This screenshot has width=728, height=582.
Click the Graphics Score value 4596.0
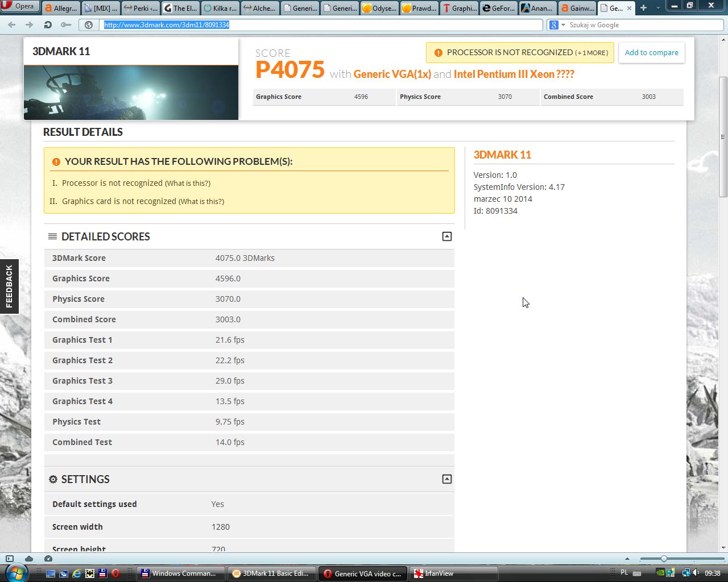(228, 278)
